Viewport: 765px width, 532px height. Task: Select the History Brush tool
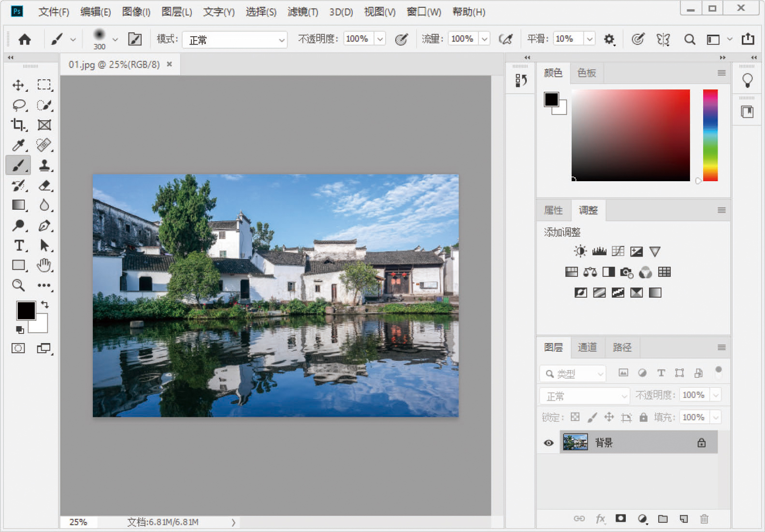[x=18, y=186]
